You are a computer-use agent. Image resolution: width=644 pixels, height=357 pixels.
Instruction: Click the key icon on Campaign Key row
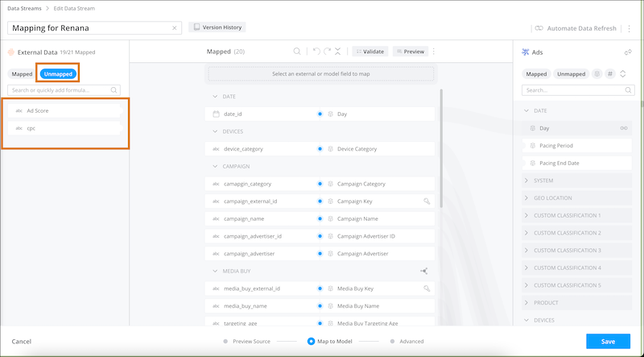[x=427, y=201]
